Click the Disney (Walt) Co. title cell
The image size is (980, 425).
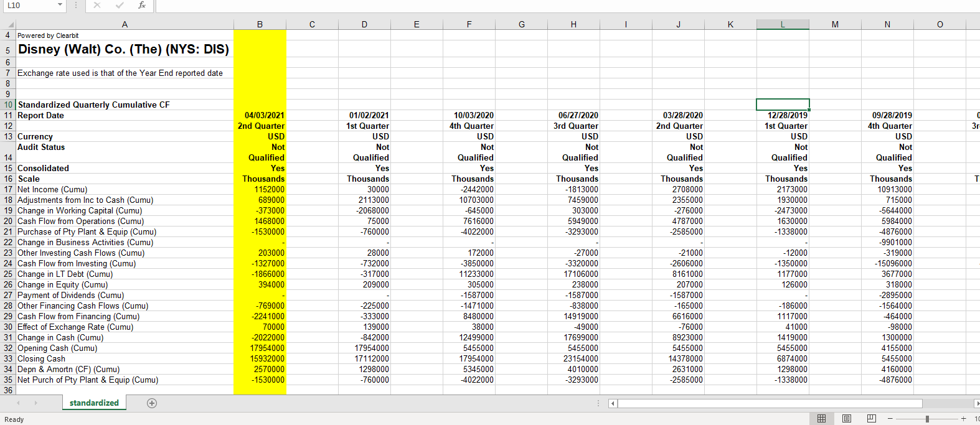click(x=123, y=49)
